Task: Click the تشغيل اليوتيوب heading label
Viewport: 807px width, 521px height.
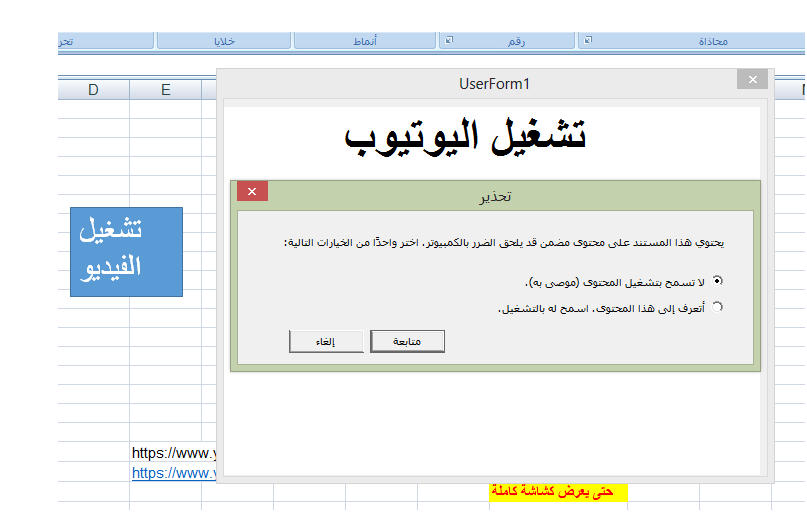Action: click(465, 137)
